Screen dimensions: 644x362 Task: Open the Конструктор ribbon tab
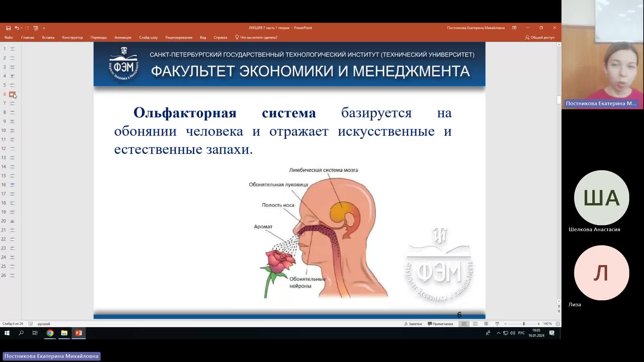[72, 38]
